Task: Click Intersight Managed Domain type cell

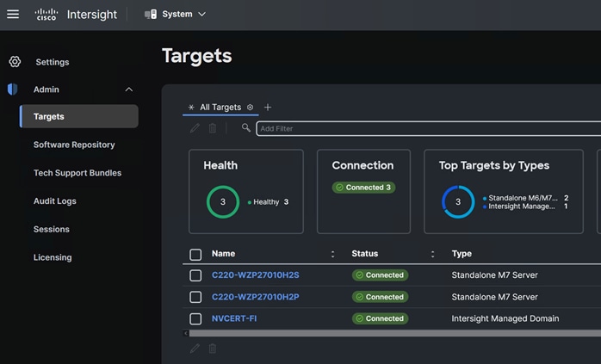Action: point(505,318)
